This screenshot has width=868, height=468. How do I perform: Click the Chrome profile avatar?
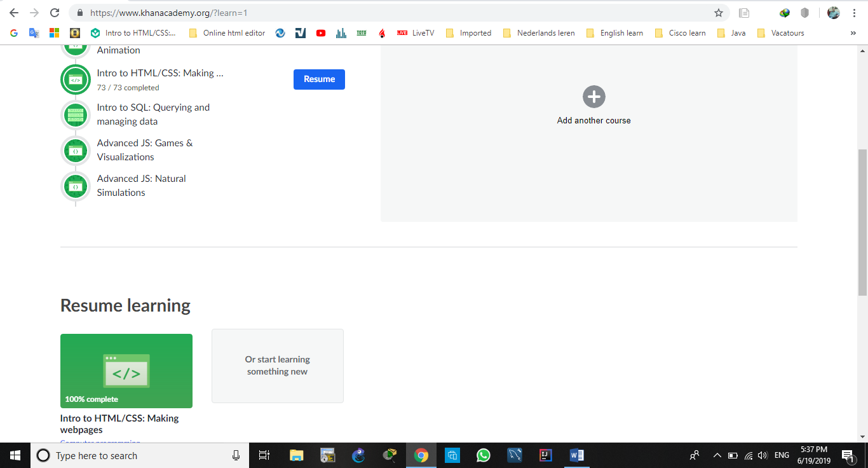point(834,13)
